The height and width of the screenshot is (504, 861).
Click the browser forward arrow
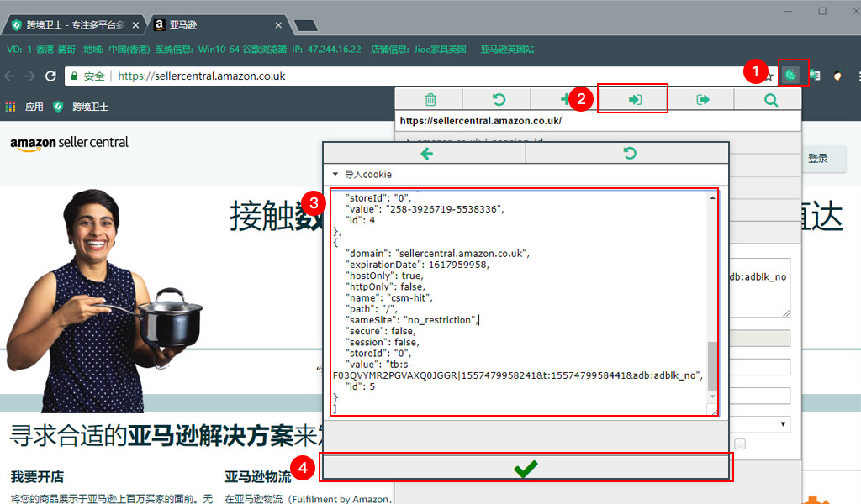(x=30, y=76)
